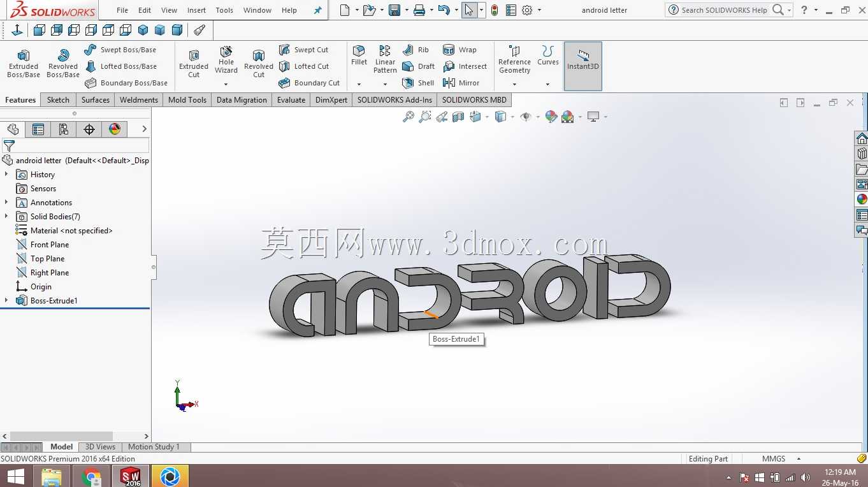The height and width of the screenshot is (487, 868).
Task: Open Windows Start button
Action: (15, 476)
